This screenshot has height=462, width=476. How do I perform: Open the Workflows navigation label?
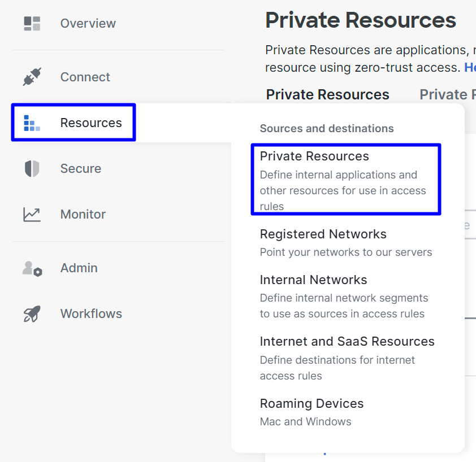91,313
